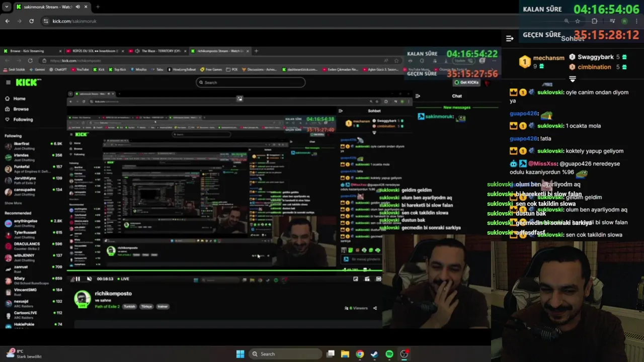Open Chrome from the taskbar

360,354
